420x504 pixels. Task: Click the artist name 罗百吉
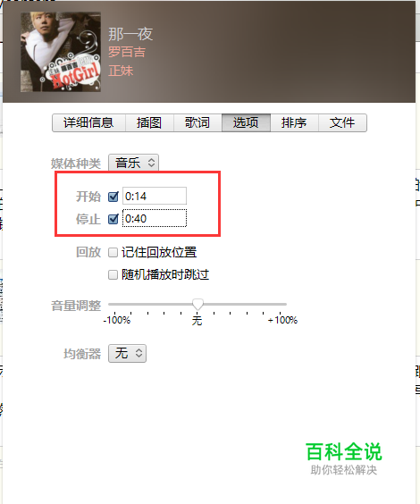127,52
